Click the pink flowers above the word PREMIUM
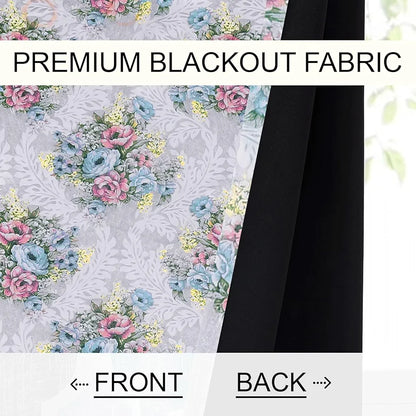416x416 pixels. [105, 6]
